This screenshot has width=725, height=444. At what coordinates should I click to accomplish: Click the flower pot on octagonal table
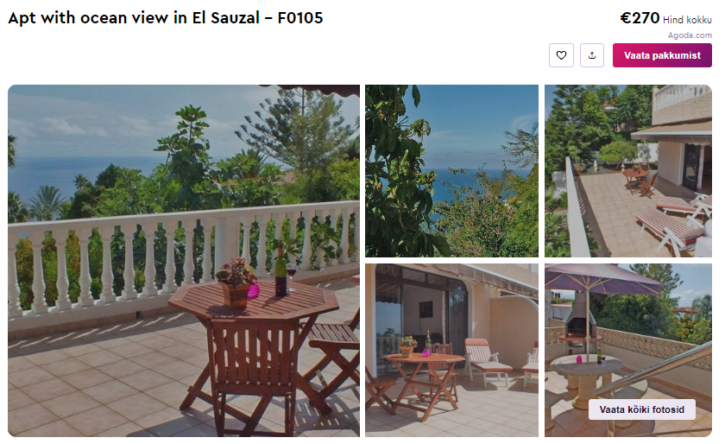pyautogui.click(x=236, y=283)
